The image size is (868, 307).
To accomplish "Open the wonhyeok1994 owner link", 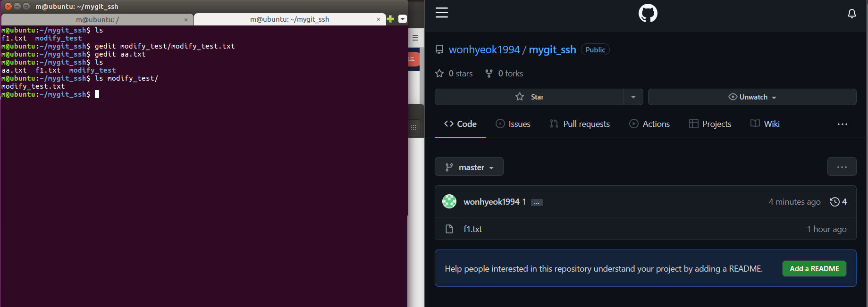I will [x=484, y=50].
